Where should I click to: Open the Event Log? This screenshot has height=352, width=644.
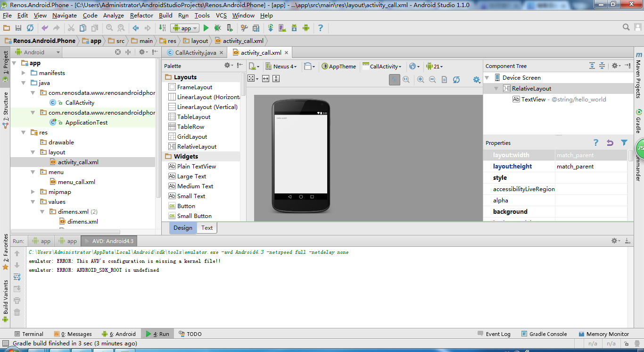tap(494, 334)
